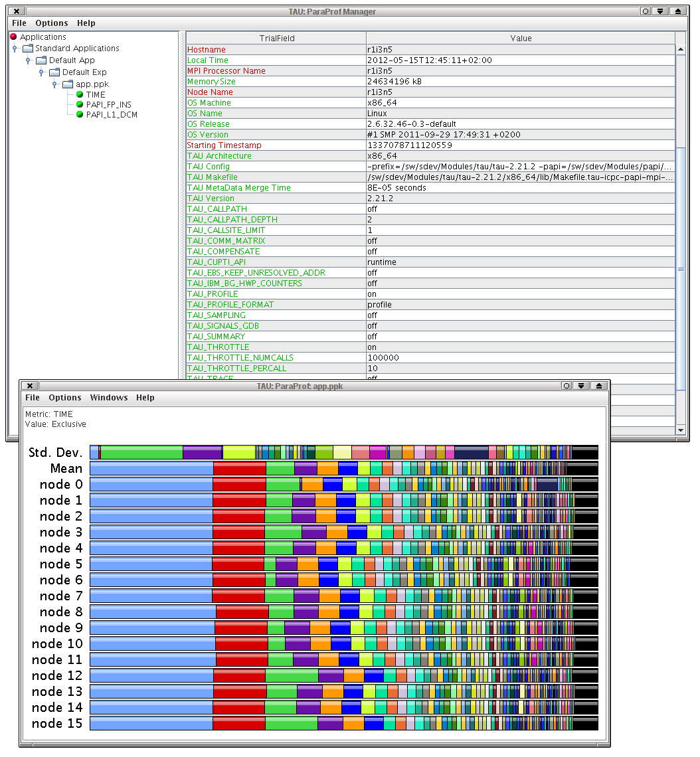Click the node 7 label

[x=61, y=596]
